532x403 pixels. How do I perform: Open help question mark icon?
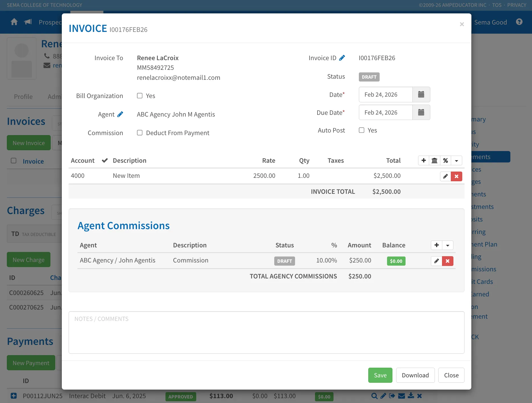(519, 22)
